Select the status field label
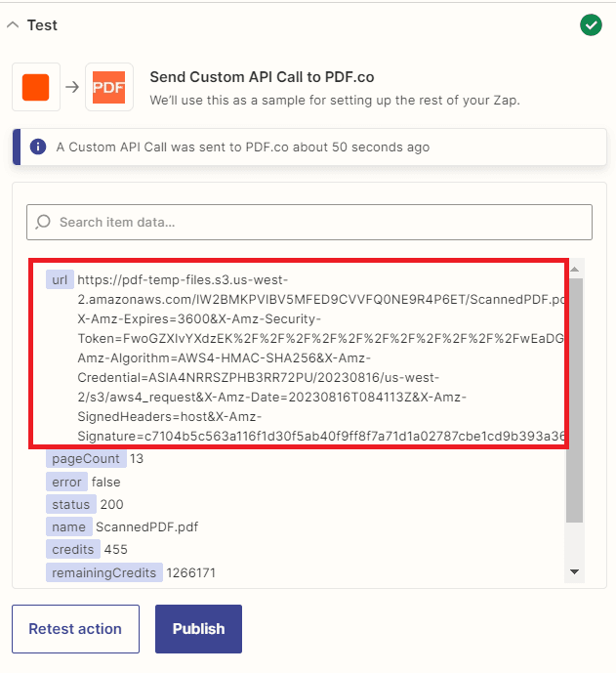The height and width of the screenshot is (673, 616). 70,504
